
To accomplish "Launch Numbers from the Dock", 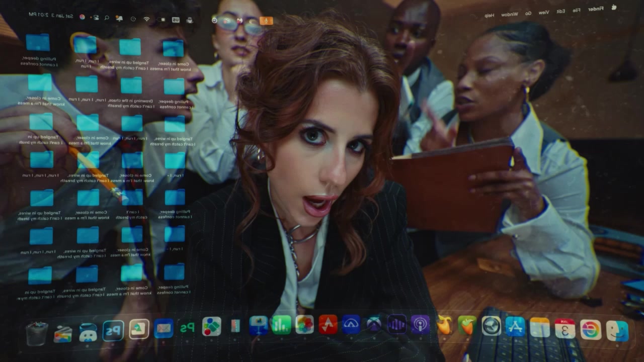I will click(x=281, y=325).
